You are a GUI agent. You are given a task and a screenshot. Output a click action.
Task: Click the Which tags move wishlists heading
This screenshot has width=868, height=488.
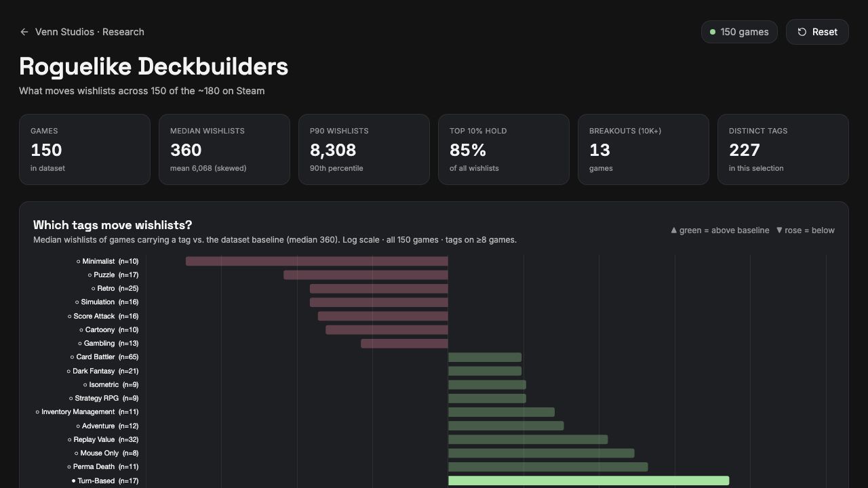point(113,225)
